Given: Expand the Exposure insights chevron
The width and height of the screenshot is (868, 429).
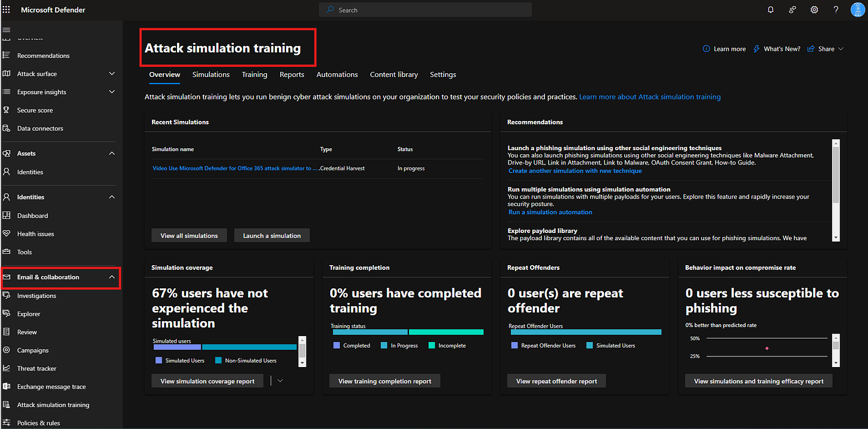Looking at the screenshot, I should point(112,92).
